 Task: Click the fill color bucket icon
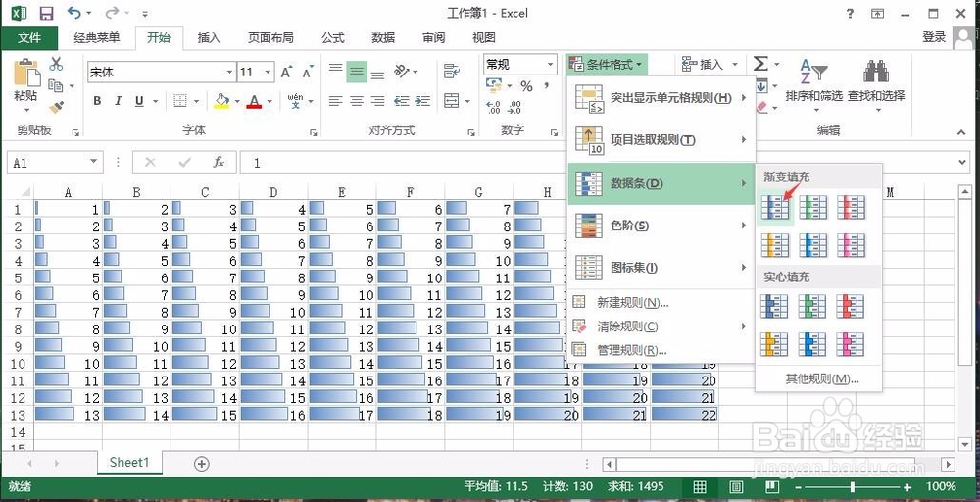221,101
